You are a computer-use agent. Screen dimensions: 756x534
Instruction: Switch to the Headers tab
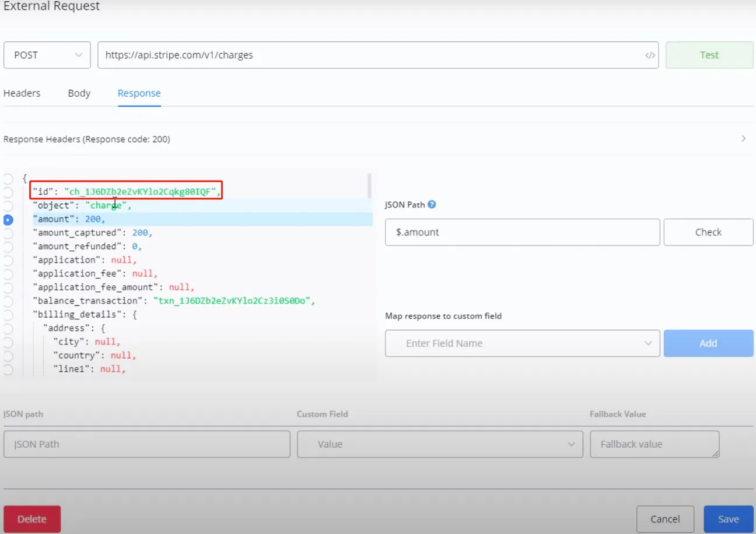click(x=22, y=93)
